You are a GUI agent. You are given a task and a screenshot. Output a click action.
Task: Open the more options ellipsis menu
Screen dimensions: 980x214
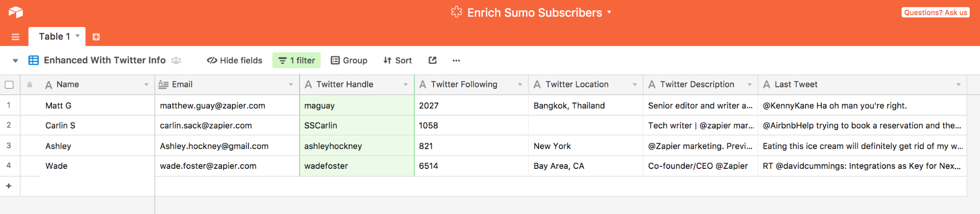tap(456, 61)
